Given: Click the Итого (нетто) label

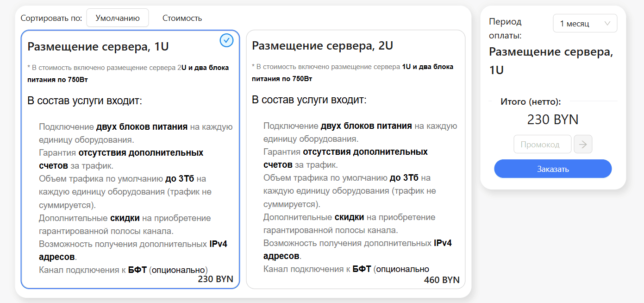Looking at the screenshot, I should [x=531, y=101].
